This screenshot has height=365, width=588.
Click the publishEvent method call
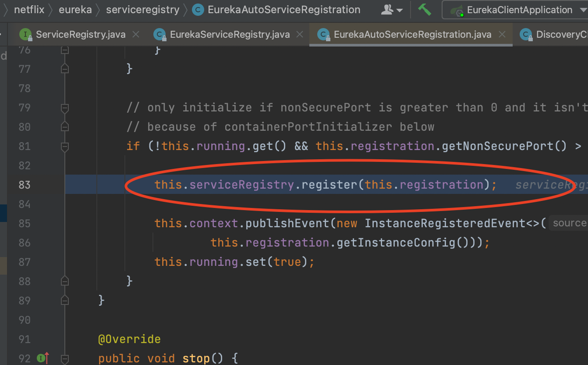[x=287, y=223]
